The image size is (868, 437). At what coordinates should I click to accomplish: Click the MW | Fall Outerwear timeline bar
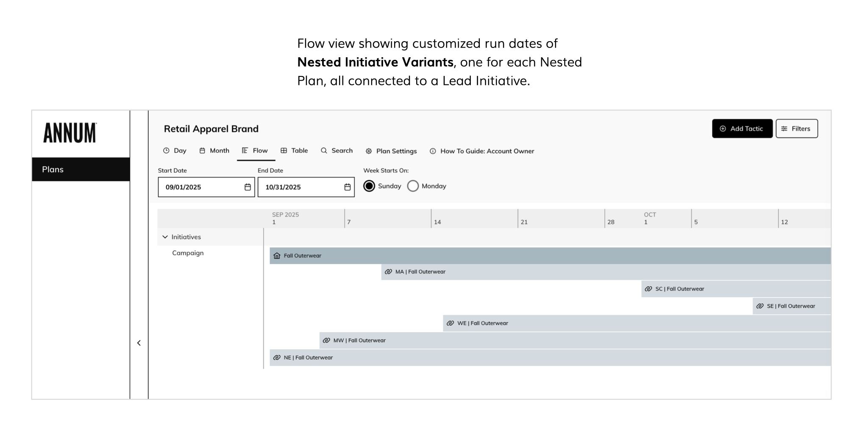(x=551, y=341)
